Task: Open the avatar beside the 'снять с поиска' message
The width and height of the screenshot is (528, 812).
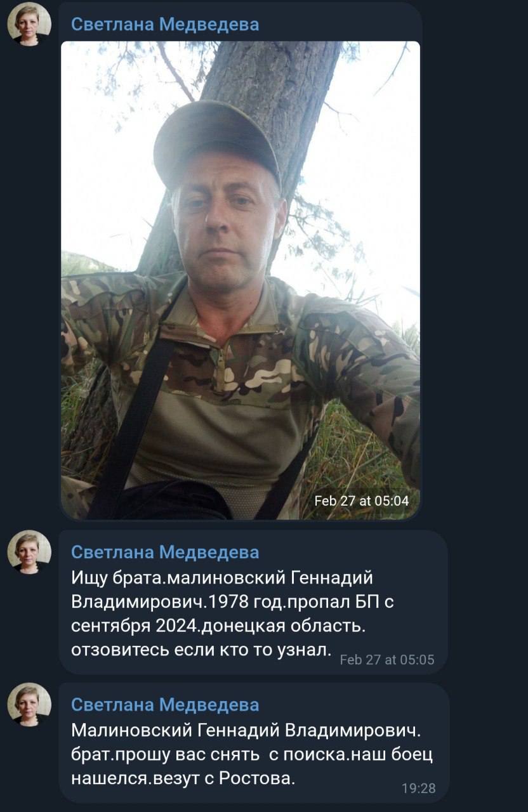Action: [29, 704]
